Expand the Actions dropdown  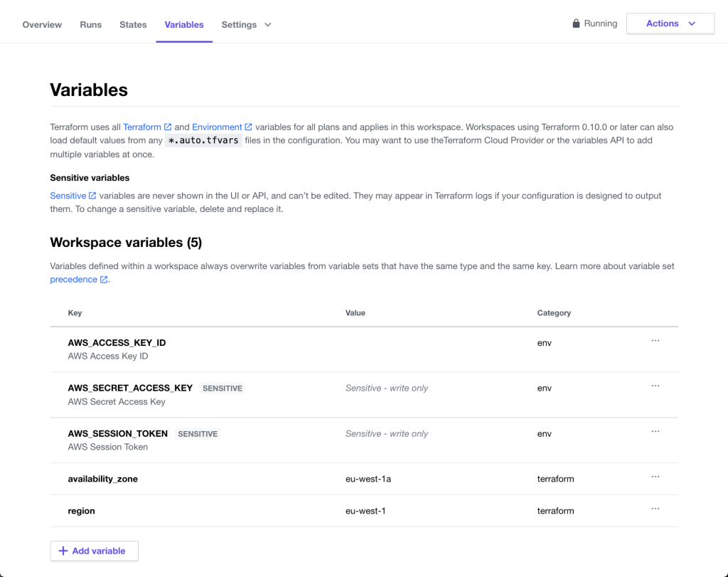click(670, 23)
